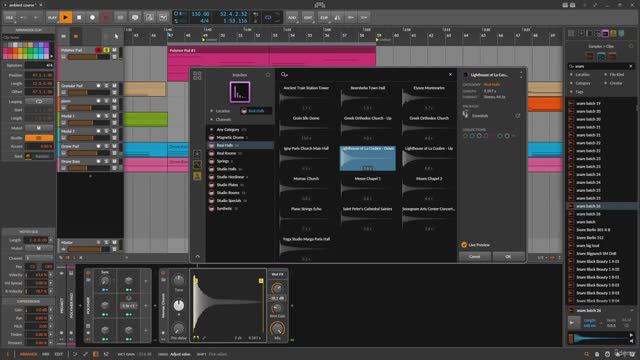Click the Essentials package icon

pyautogui.click(x=466, y=115)
